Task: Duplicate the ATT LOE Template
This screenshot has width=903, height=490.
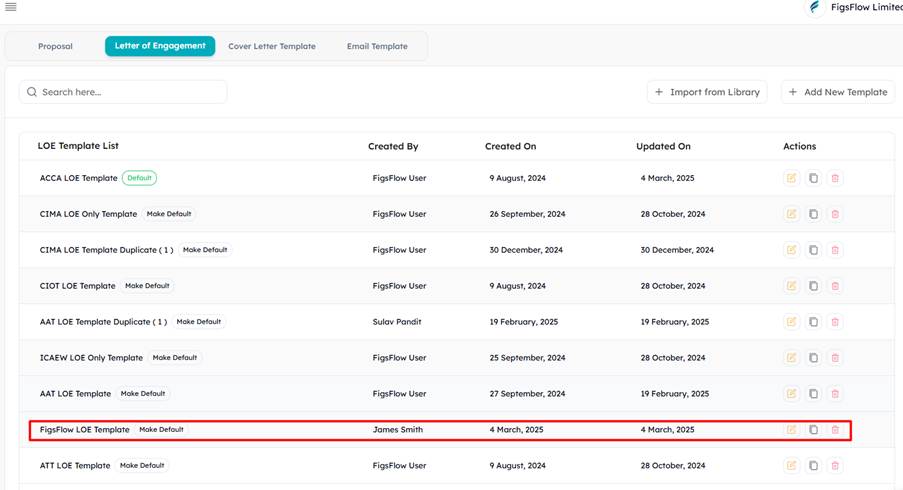Action: coord(813,465)
